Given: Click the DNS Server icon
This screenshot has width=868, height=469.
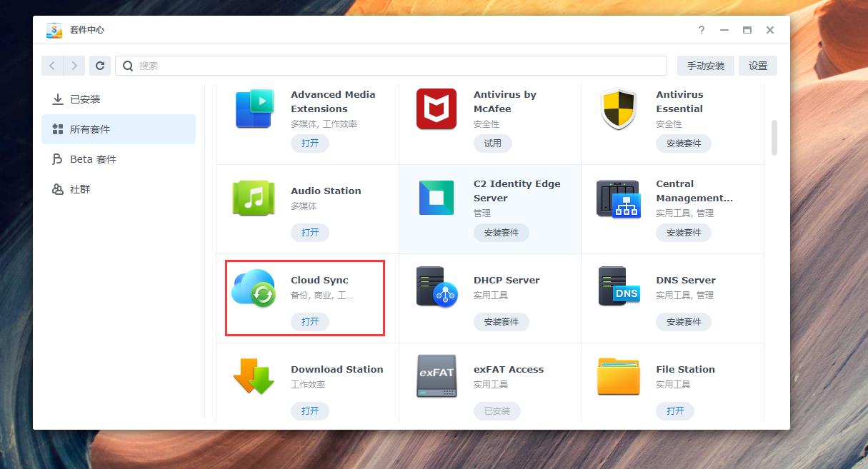Looking at the screenshot, I should coord(619,287).
